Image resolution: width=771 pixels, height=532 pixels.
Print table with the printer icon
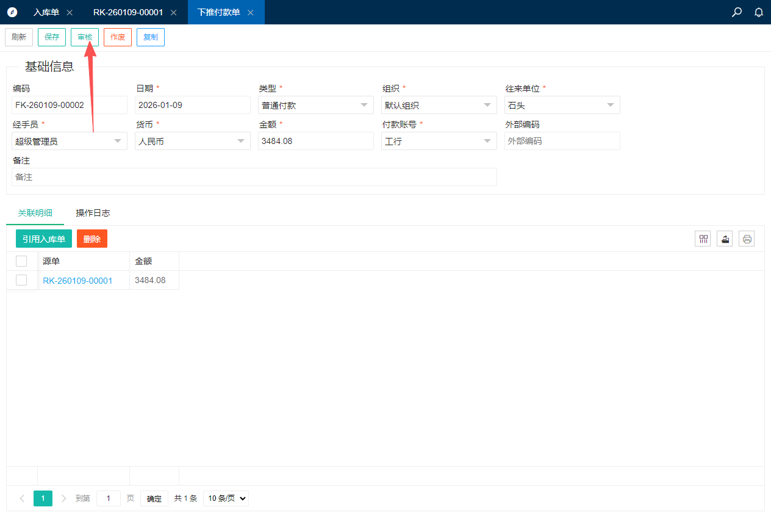(x=747, y=239)
